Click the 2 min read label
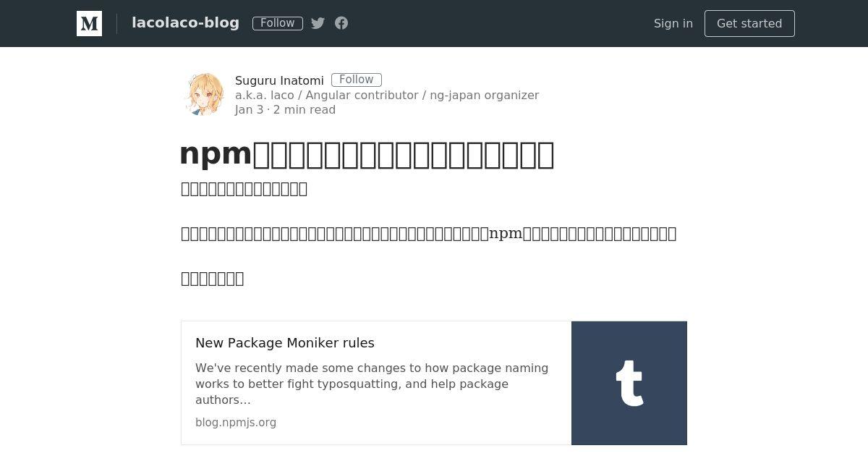 (x=305, y=110)
